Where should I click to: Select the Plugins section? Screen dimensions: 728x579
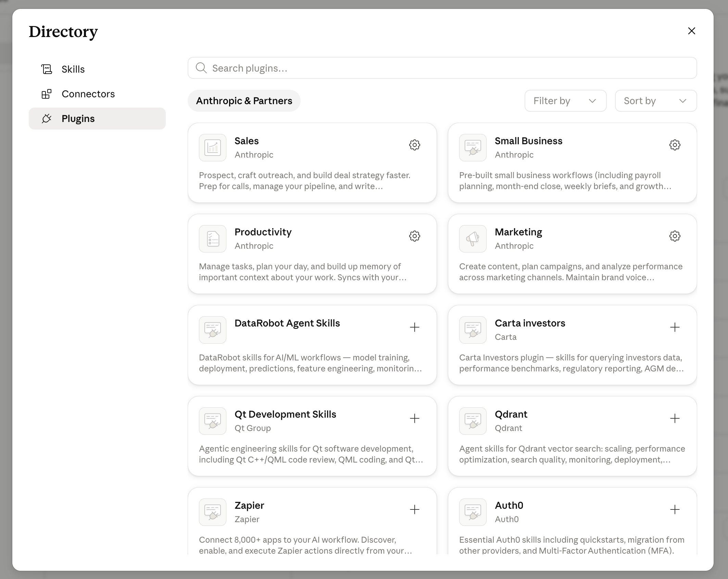pos(97,119)
